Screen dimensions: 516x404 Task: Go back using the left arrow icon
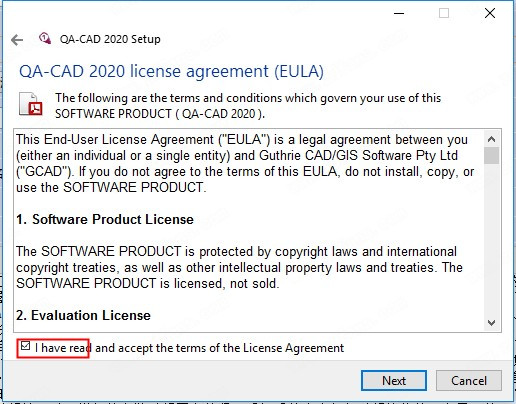(17, 40)
